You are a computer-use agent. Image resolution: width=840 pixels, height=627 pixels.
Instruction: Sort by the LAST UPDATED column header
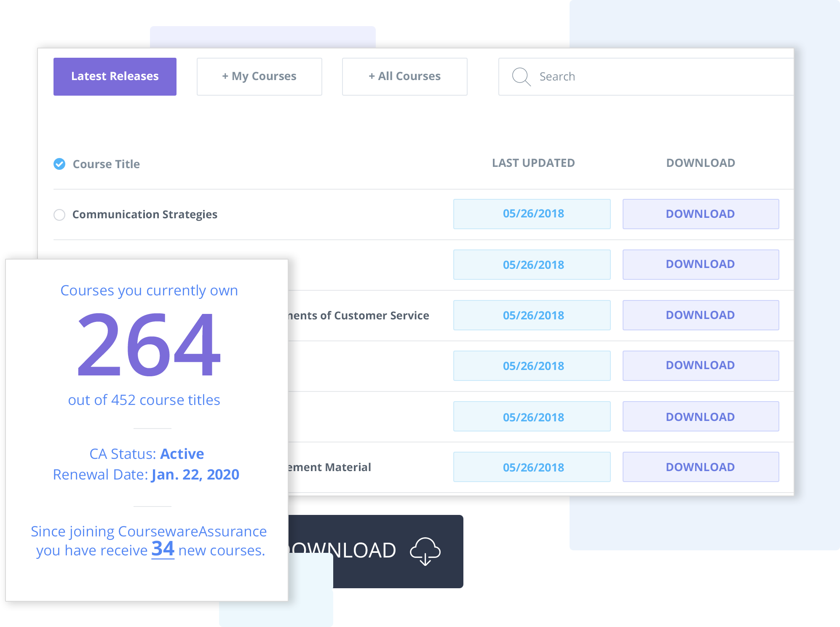pyautogui.click(x=533, y=163)
